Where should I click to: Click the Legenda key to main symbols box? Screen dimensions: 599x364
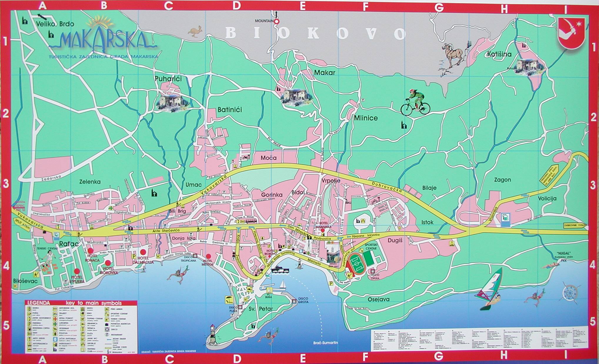(x=81, y=327)
